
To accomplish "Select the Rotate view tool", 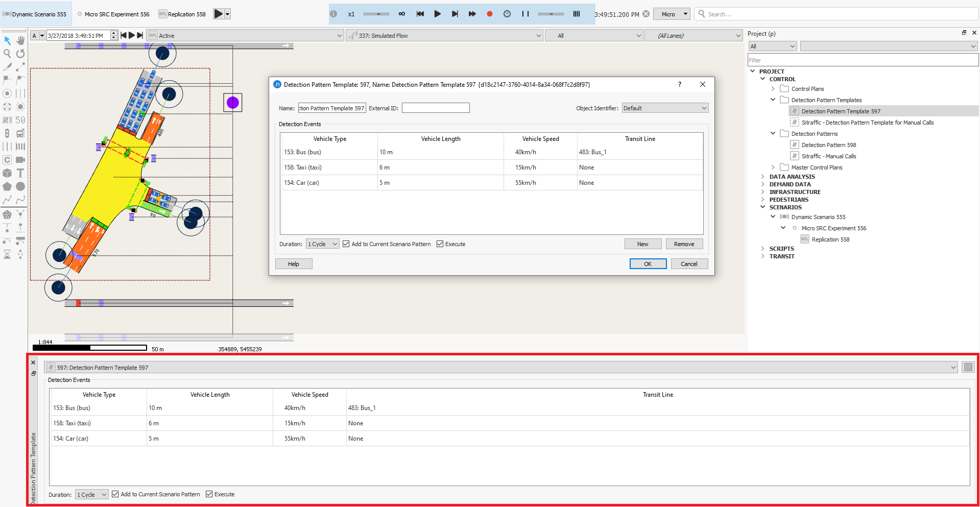I will [20, 54].
